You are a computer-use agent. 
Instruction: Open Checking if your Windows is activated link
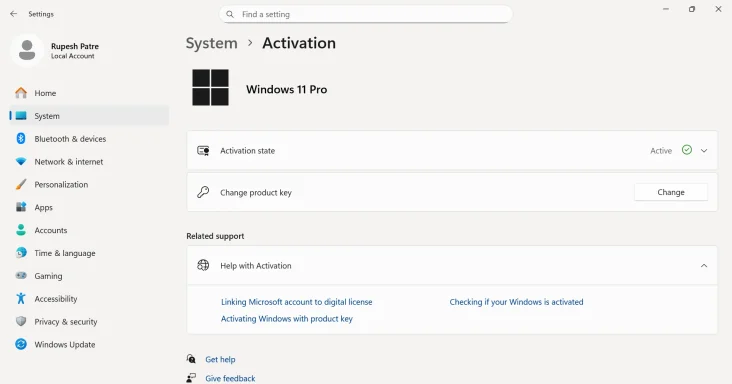click(x=516, y=302)
